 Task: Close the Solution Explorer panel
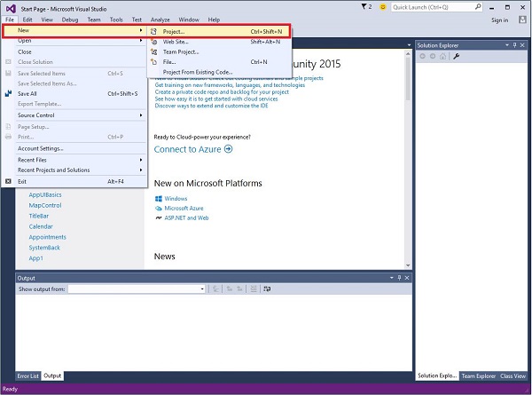[522, 45]
